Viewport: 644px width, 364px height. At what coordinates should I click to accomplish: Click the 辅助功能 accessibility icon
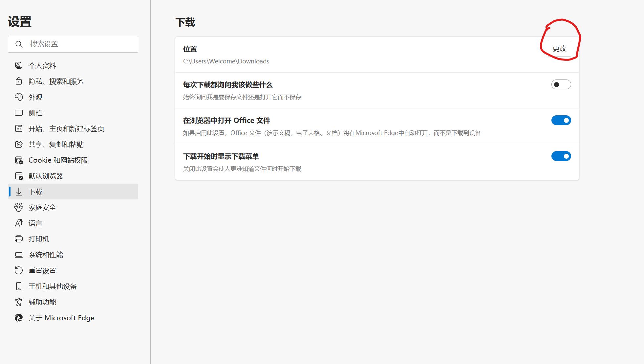19,302
